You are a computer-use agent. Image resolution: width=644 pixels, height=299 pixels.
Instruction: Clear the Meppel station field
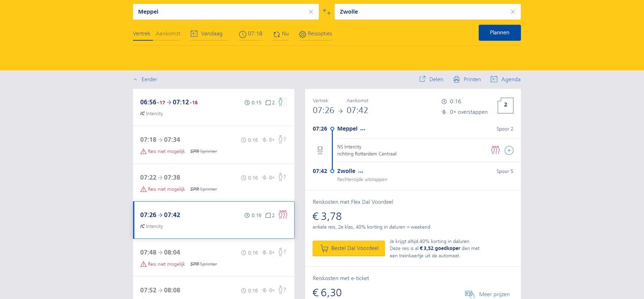click(311, 12)
